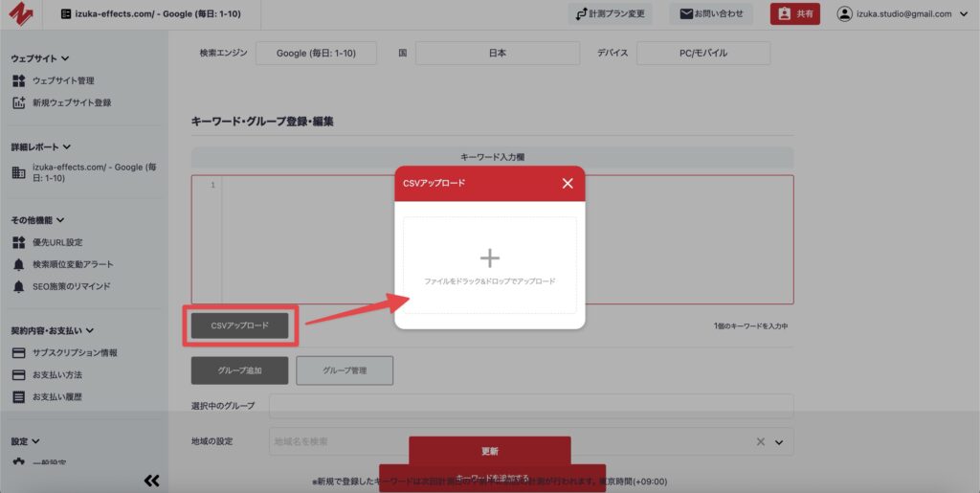Expand the 地域の設定 dropdown arrow
980x493 pixels.
tap(779, 442)
